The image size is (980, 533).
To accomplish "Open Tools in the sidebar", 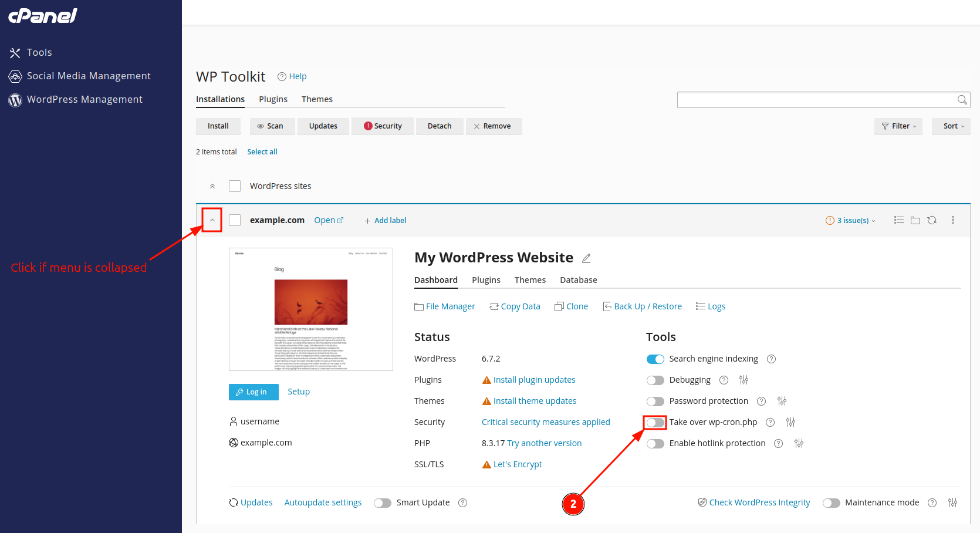I will pos(31,53).
